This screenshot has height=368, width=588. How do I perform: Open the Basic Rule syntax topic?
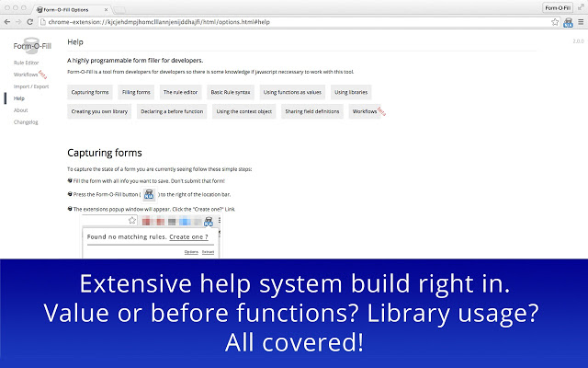click(231, 92)
